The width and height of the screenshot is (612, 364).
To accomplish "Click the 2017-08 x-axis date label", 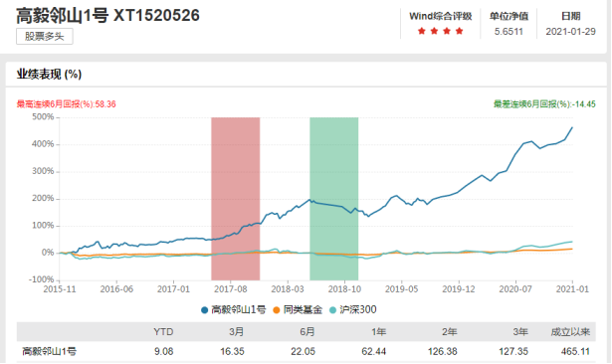I will pyautogui.click(x=231, y=289).
